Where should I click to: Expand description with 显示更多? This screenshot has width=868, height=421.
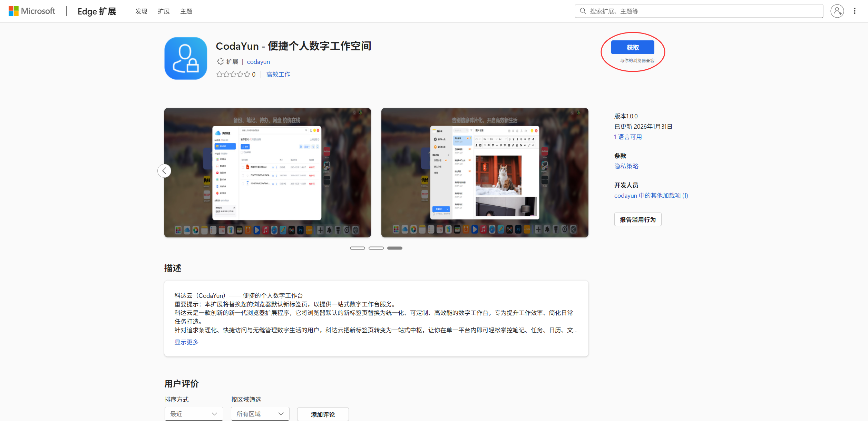click(x=186, y=342)
